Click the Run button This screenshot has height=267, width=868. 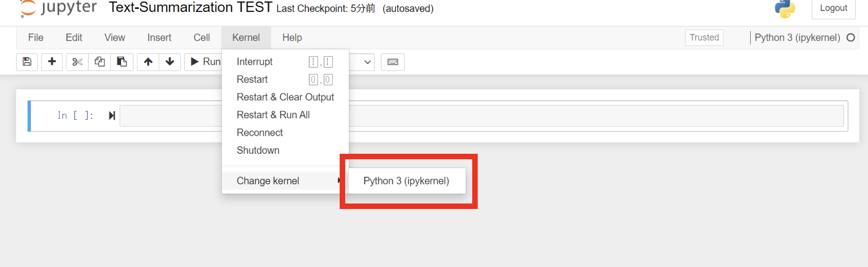click(x=204, y=62)
